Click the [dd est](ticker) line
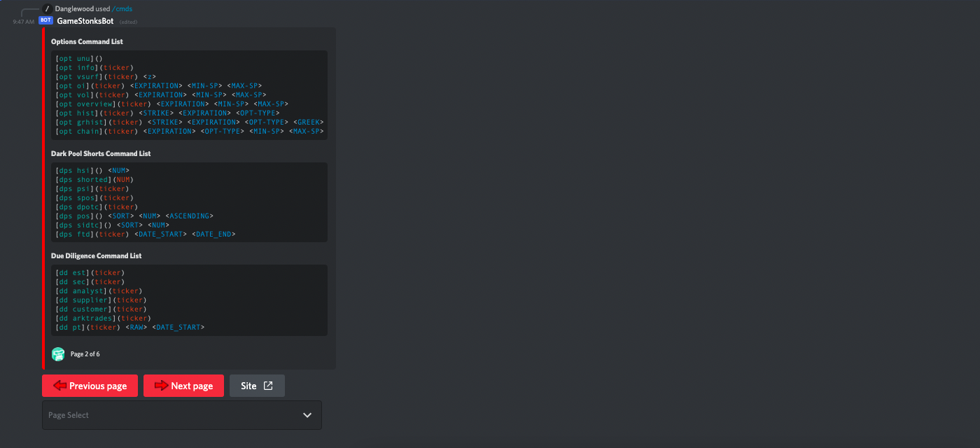Image resolution: width=980 pixels, height=448 pixels. pos(90,273)
